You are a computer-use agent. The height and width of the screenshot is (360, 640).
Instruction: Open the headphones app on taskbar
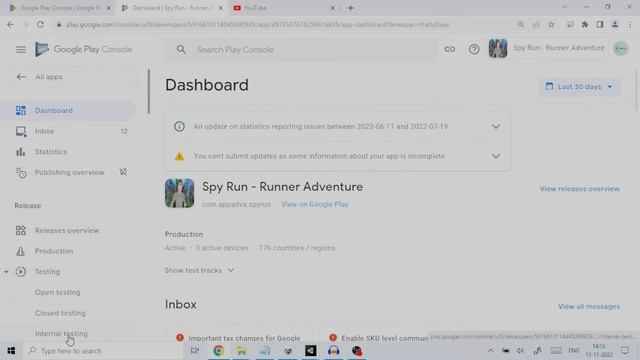pos(334,351)
